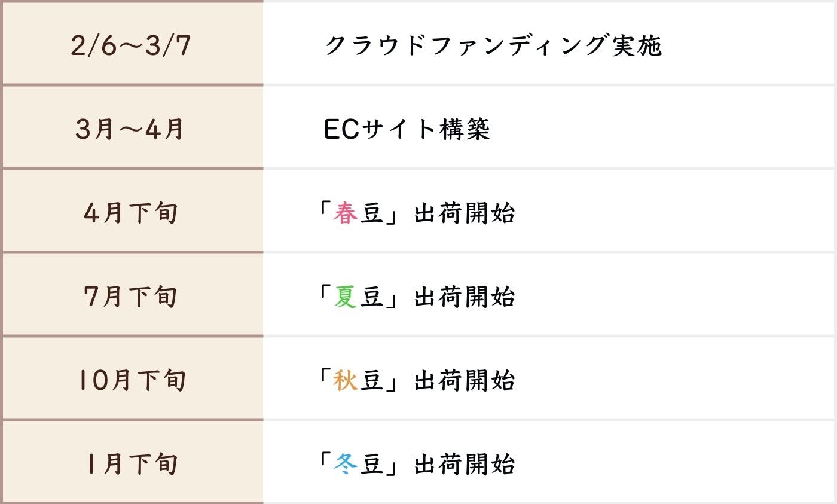This screenshot has height=504, width=837.
Task: Click 出荷開始 in the 冬豆 row
Action: click(x=465, y=465)
